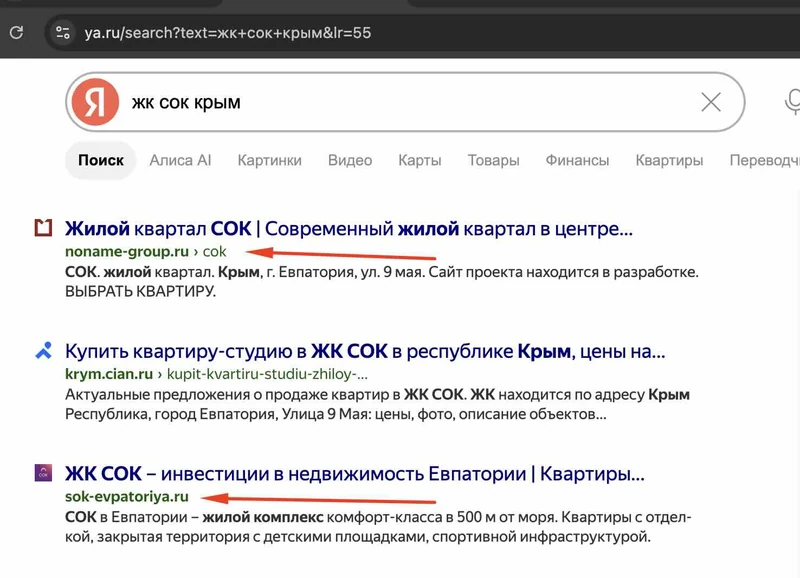Viewport: 800px width, 578px height.
Task: Switch to the Карты tab
Action: 419,160
